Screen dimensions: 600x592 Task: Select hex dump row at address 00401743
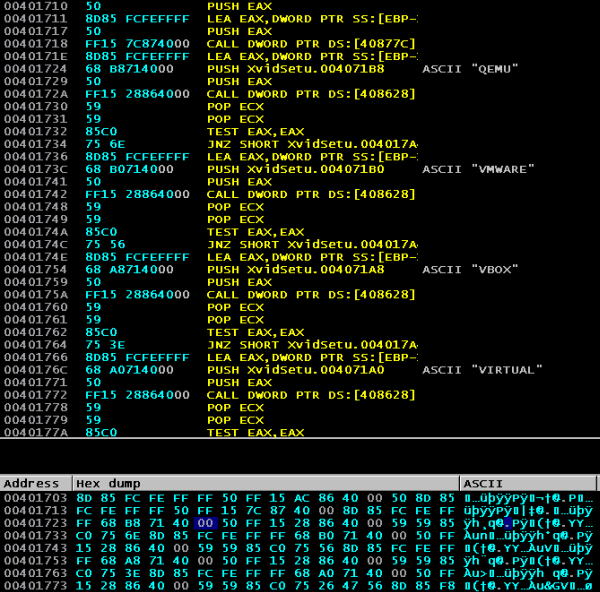(x=298, y=548)
